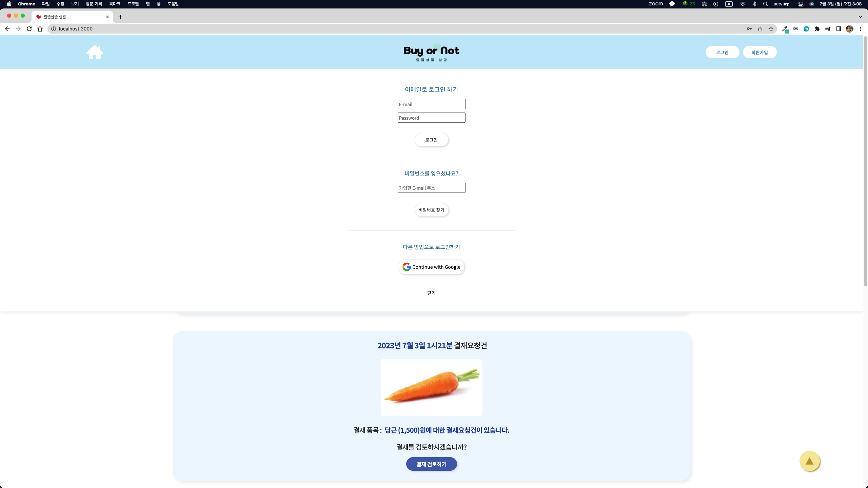Open Chrome's three-dot menu
868x488 pixels.
[861, 29]
